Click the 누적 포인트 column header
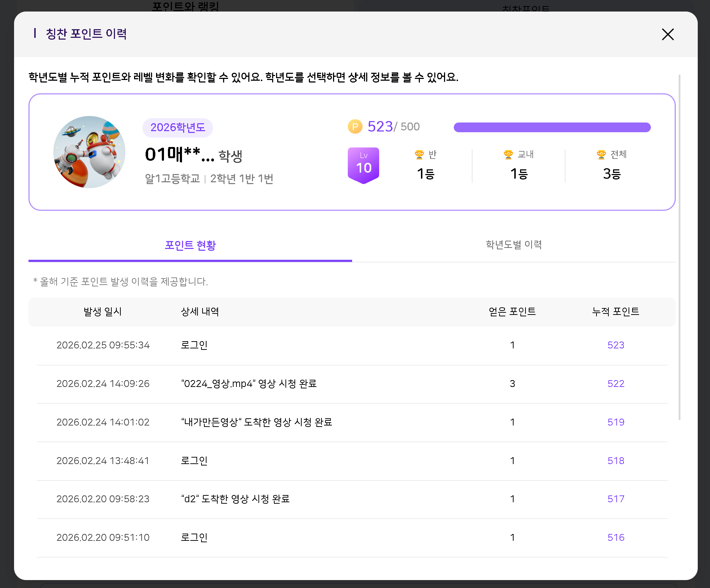 [616, 312]
